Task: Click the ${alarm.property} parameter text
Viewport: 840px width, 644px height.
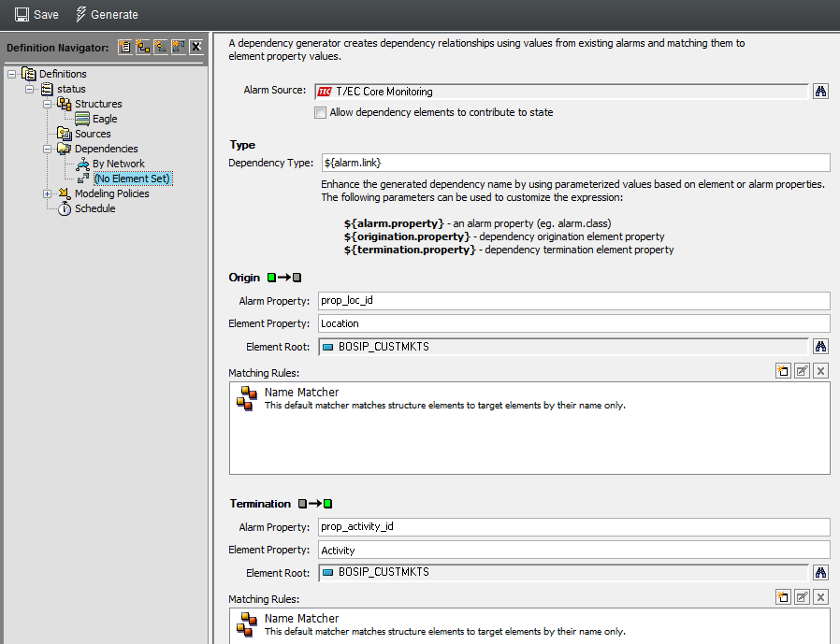Action: point(394,223)
